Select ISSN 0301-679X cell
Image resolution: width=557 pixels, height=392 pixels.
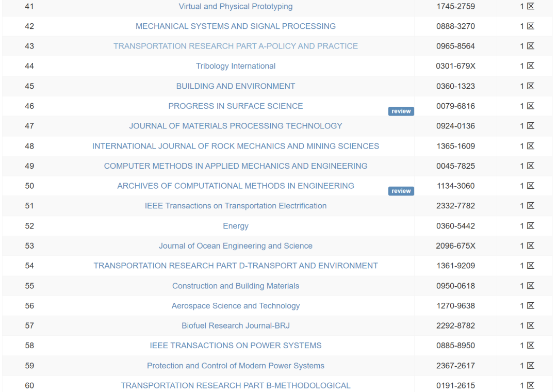click(455, 66)
